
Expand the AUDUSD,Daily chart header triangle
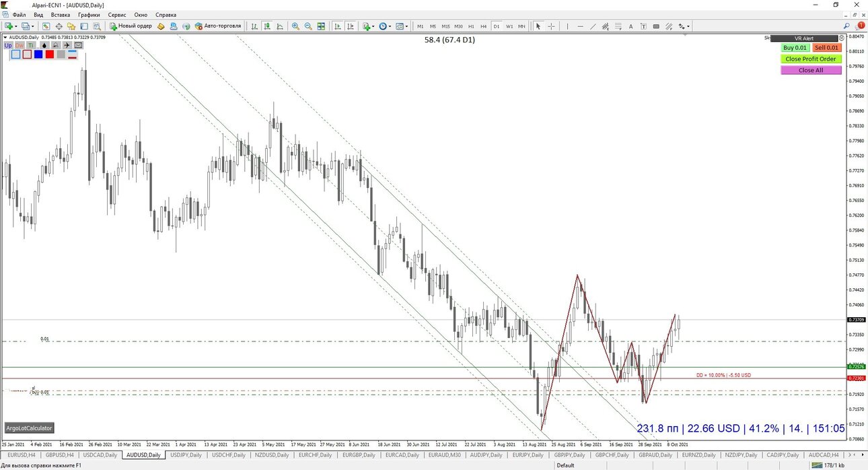point(5,37)
